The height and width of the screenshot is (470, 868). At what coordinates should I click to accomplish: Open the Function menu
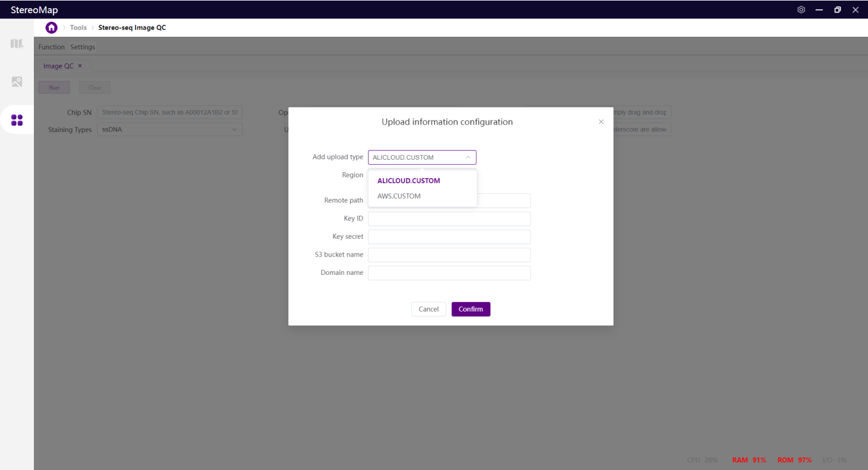pyautogui.click(x=51, y=47)
